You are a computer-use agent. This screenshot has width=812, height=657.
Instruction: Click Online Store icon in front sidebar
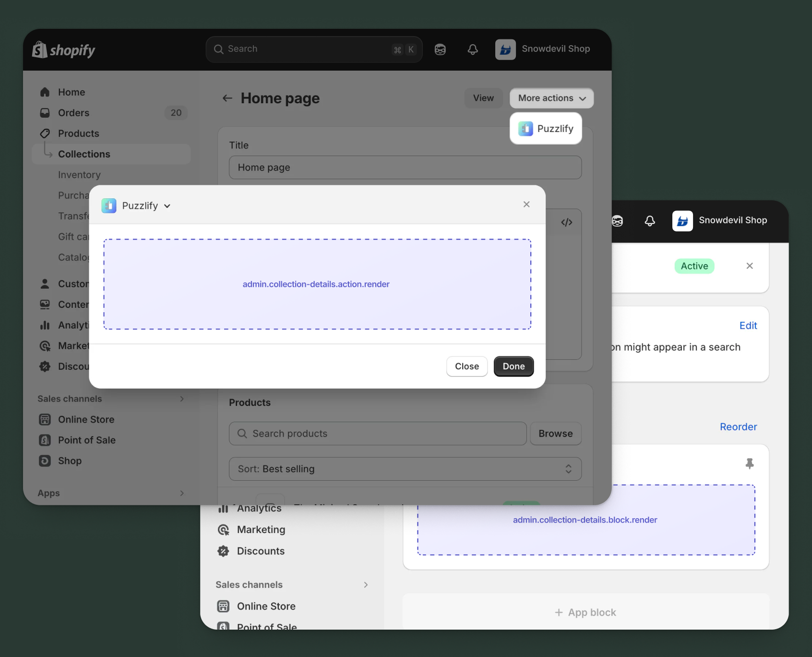click(x=45, y=419)
